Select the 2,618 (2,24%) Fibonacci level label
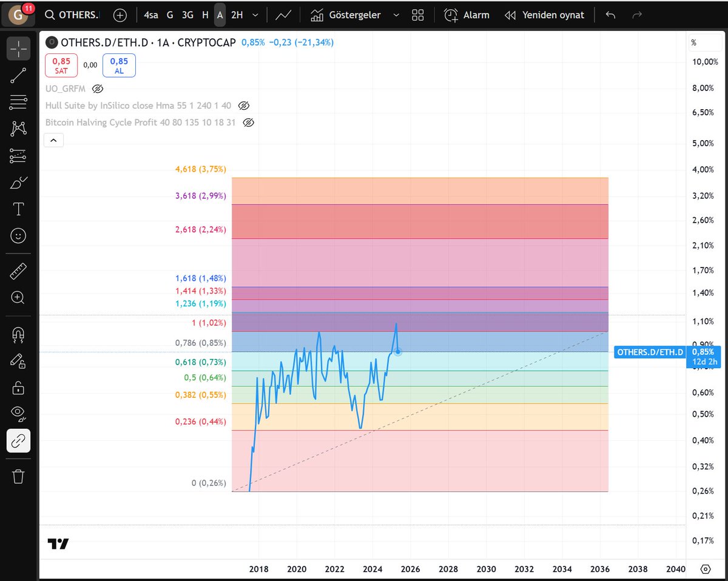Image resolution: width=728 pixels, height=581 pixels. coord(201,230)
